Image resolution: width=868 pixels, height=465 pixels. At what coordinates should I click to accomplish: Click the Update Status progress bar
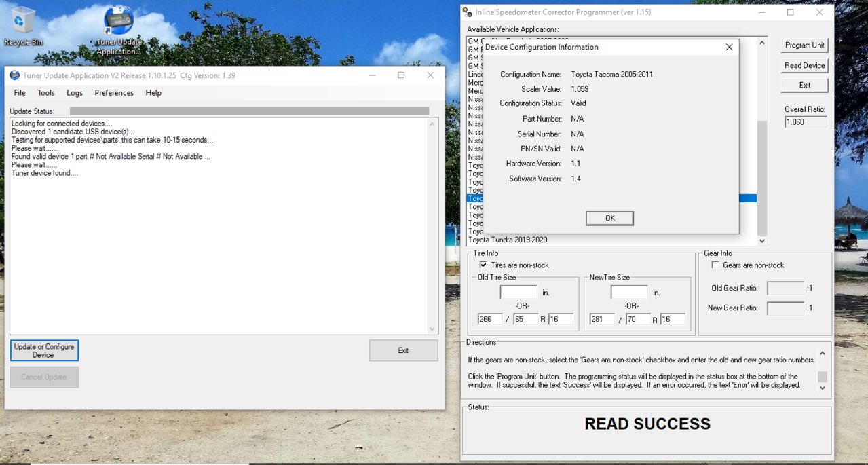(249, 111)
